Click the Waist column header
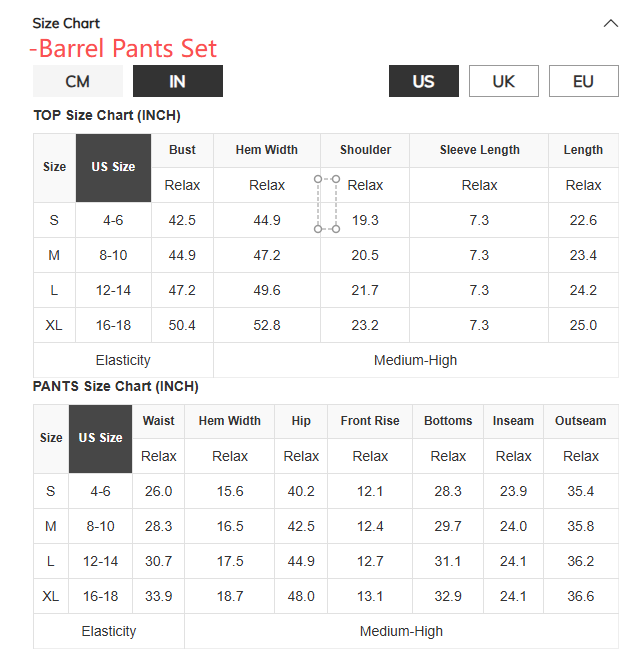 click(158, 421)
